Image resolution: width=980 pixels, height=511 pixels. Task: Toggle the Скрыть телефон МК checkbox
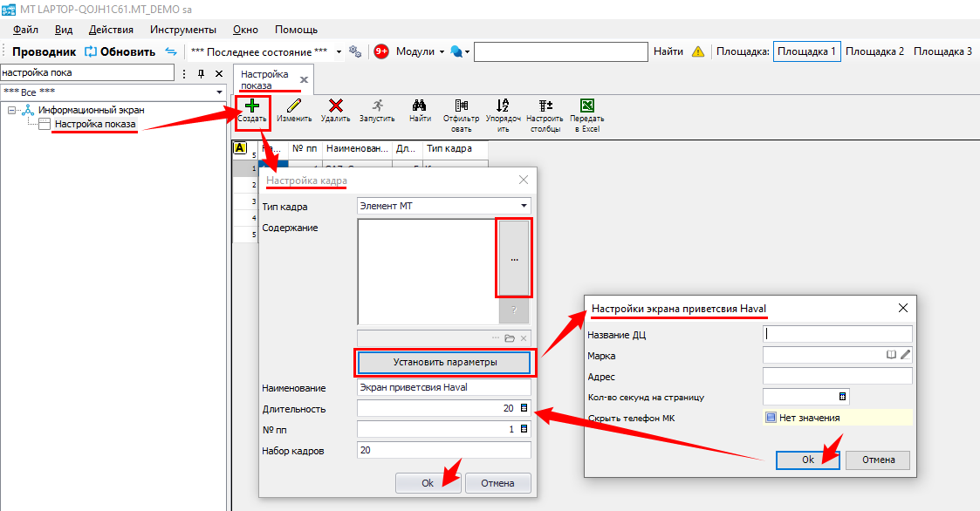(x=771, y=418)
